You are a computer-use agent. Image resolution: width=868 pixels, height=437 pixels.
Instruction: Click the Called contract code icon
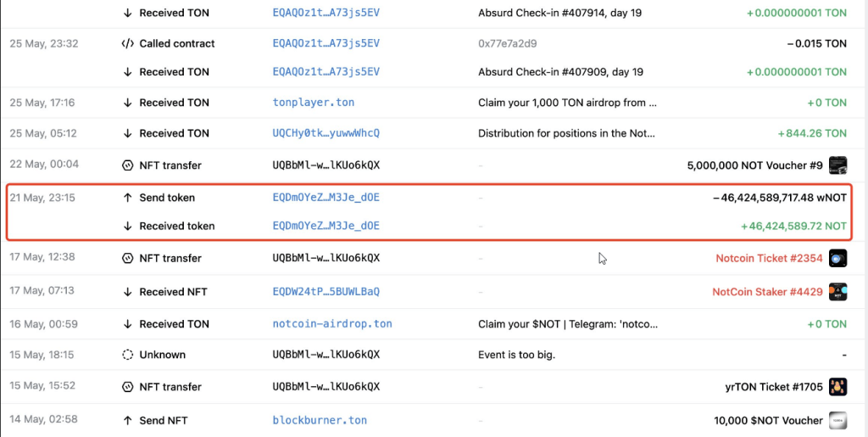point(127,43)
